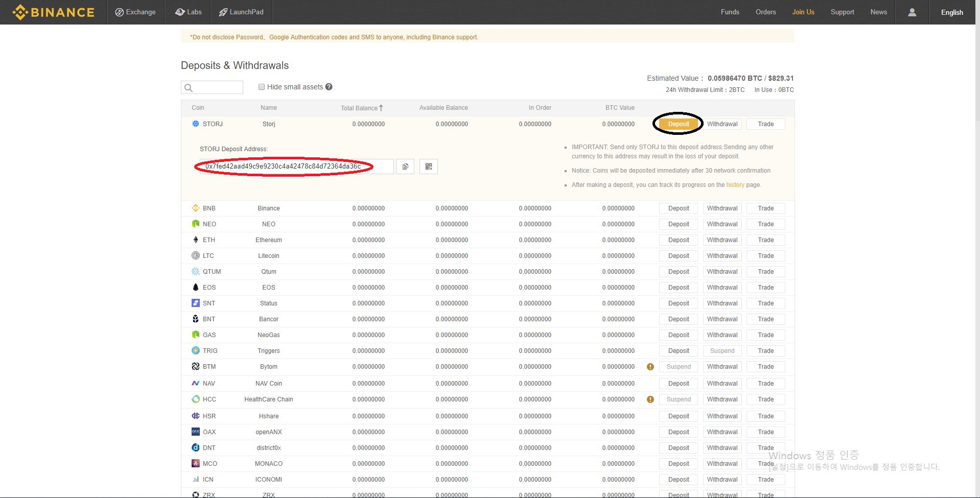This screenshot has width=980, height=498.
Task: Click the QTUM coin icon
Action: coord(196,271)
